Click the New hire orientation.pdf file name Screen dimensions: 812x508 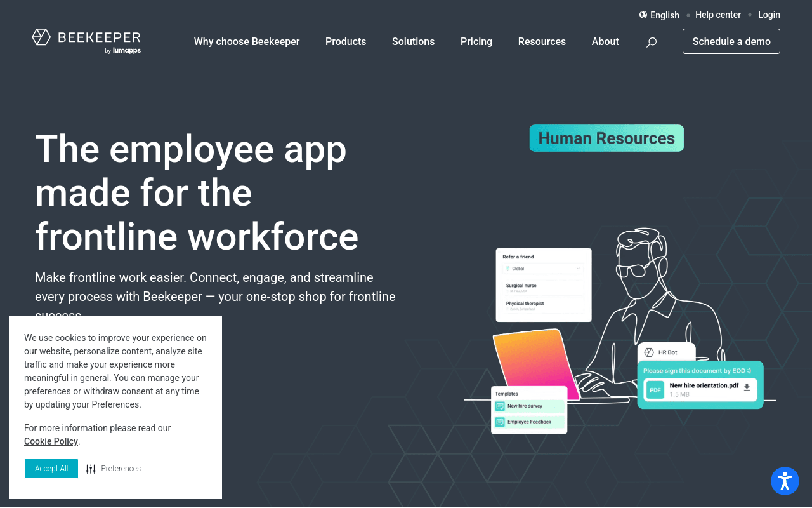tap(704, 385)
